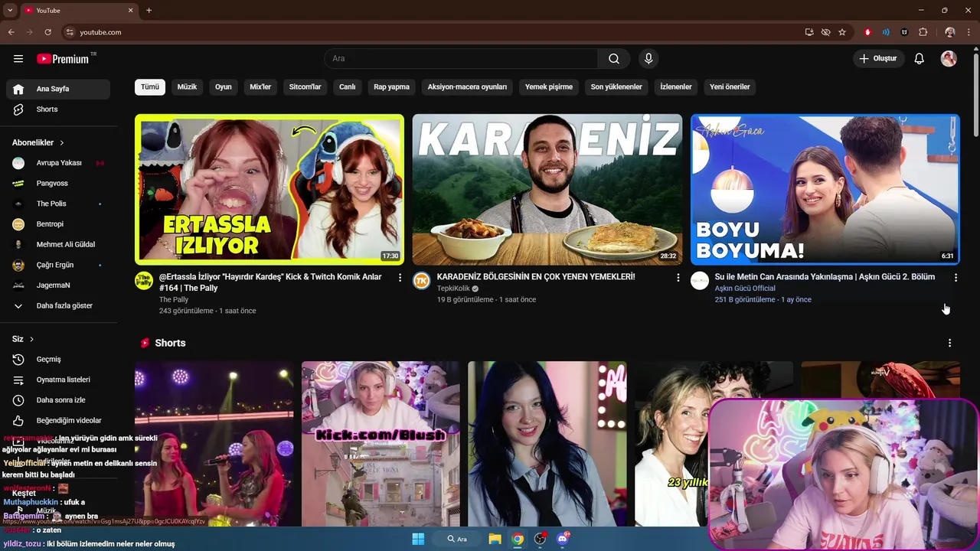Open File Explorer from taskbar
Screen dimensions: 980x551
[x=495, y=539]
